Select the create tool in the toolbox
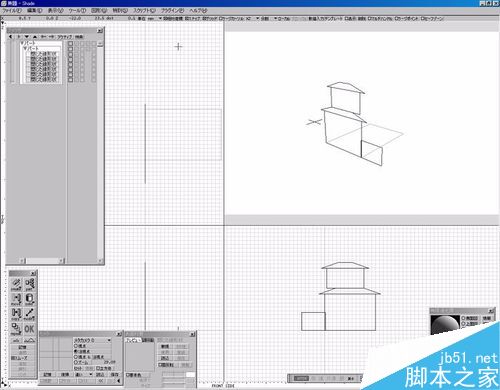The image size is (500, 390). [16, 284]
